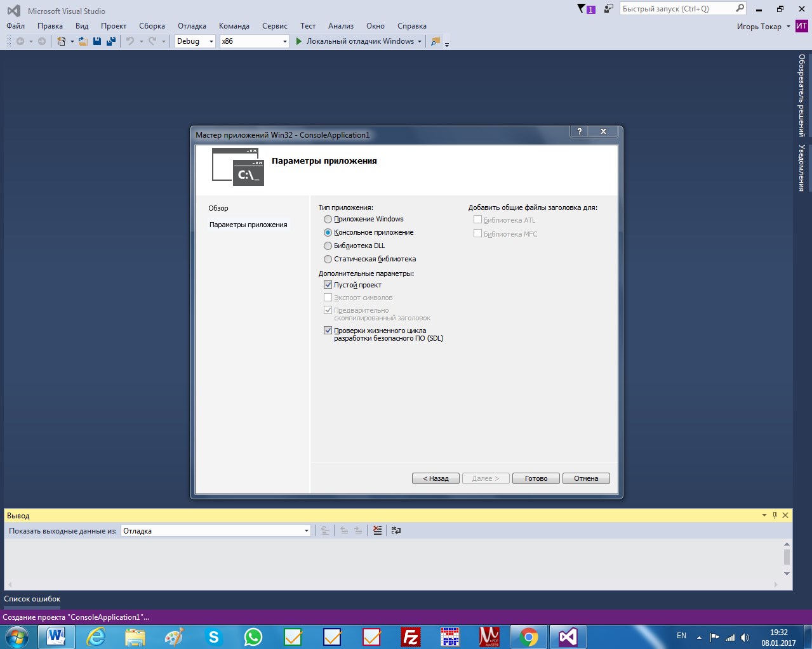Click the New Project toolbar icon

(61, 41)
